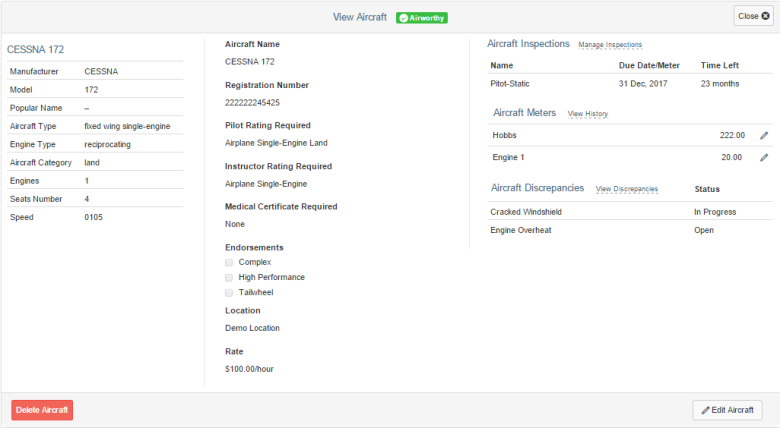Click the Hobbs meter row label
This screenshot has height=428, width=780.
coord(504,135)
